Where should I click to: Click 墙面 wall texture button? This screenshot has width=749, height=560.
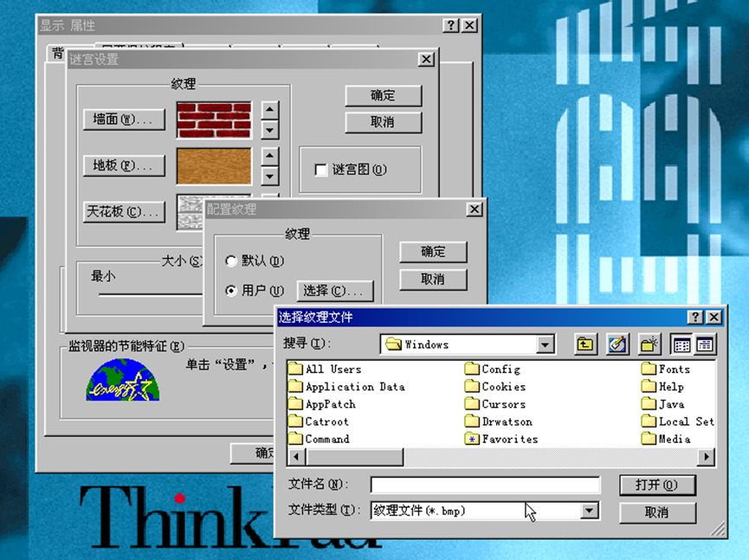[124, 119]
